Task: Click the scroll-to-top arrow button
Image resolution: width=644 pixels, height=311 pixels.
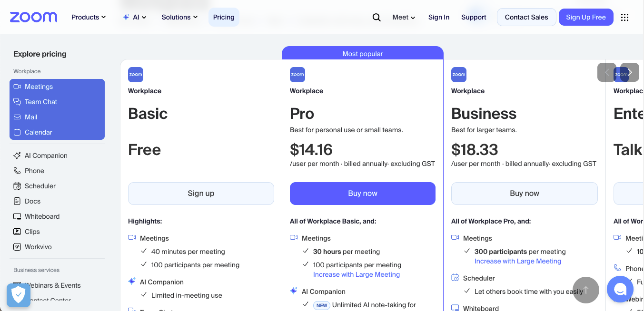Action: tap(585, 290)
